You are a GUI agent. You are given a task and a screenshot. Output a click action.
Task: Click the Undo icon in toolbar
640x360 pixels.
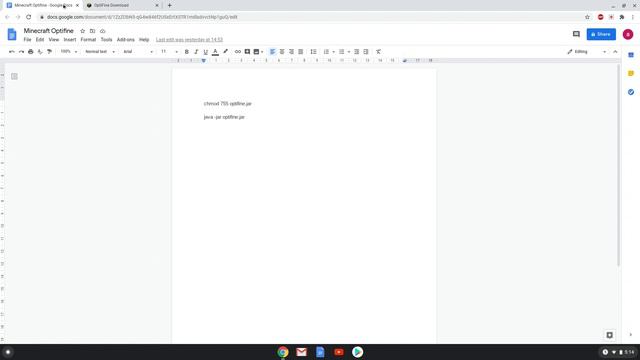point(12,52)
